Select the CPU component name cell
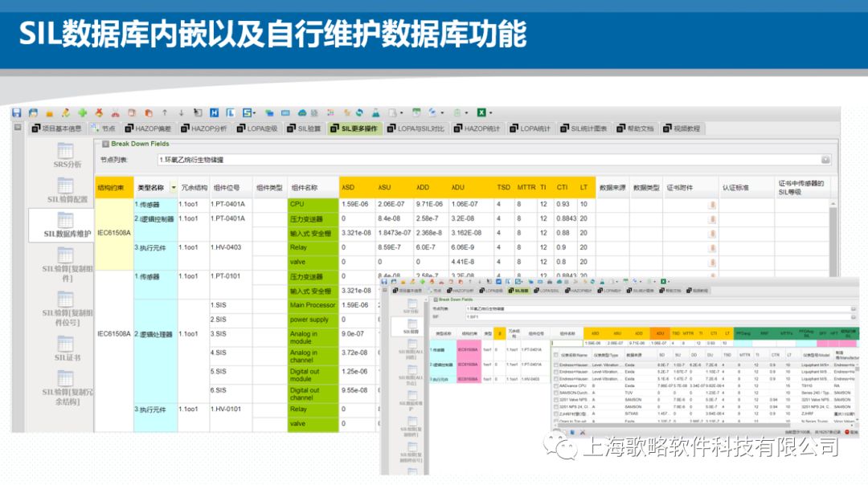 click(x=313, y=205)
